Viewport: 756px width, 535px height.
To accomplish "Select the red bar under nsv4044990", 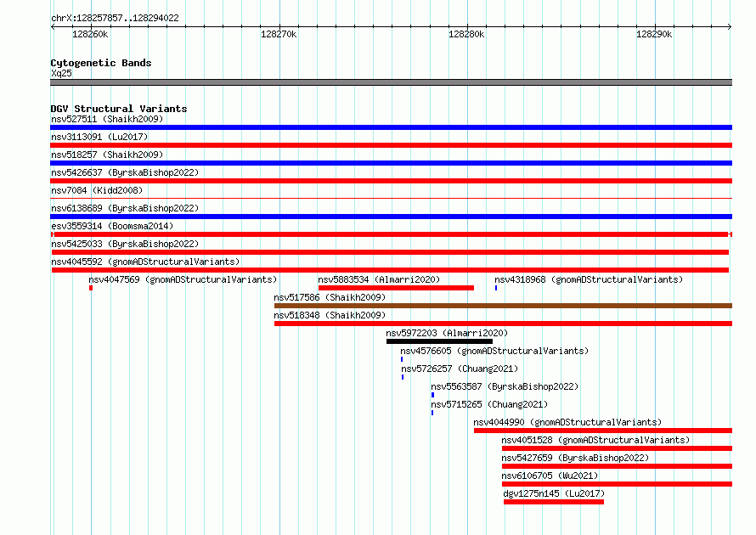I will click(603, 431).
